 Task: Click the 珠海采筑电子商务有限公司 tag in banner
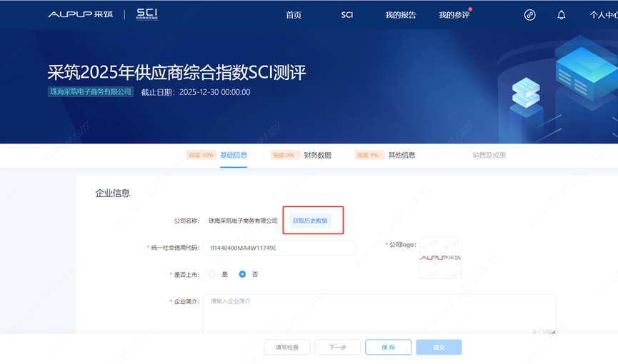point(91,92)
